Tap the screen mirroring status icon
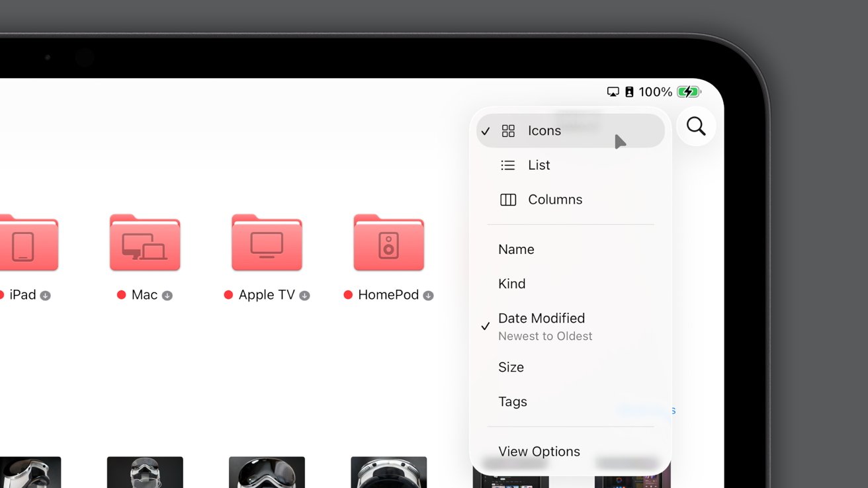Screen dimensions: 868x488 click(x=613, y=92)
